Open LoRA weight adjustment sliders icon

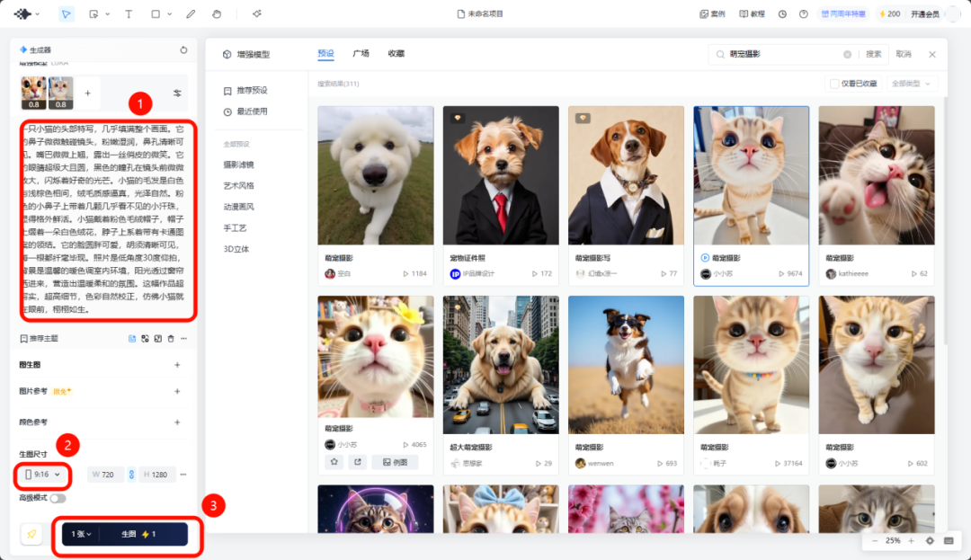click(177, 93)
